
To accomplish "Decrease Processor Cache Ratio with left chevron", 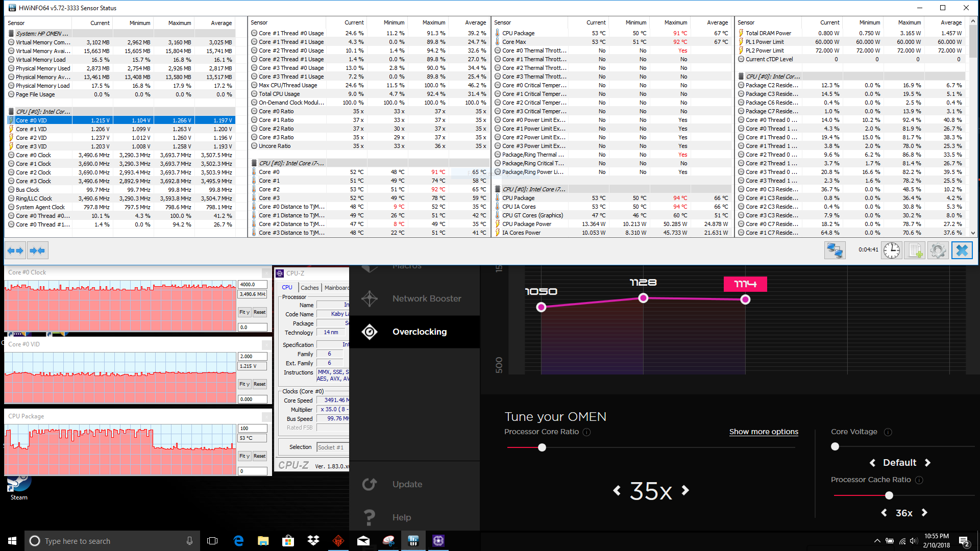I will click(x=884, y=513).
